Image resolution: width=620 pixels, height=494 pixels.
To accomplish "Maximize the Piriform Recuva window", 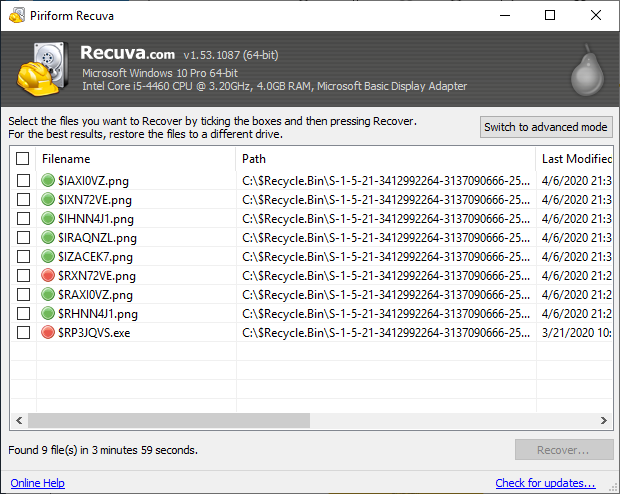I will (x=550, y=15).
